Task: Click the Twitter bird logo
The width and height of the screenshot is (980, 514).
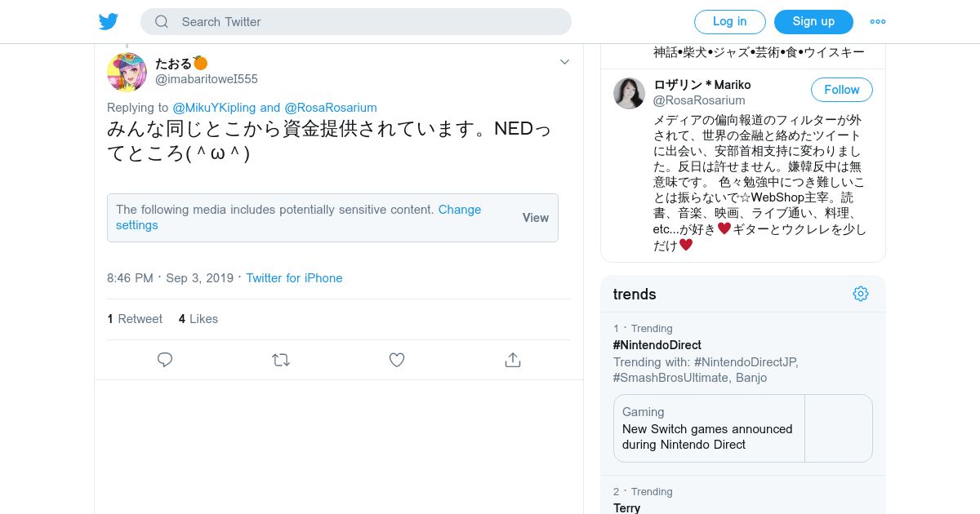Action: [109, 22]
